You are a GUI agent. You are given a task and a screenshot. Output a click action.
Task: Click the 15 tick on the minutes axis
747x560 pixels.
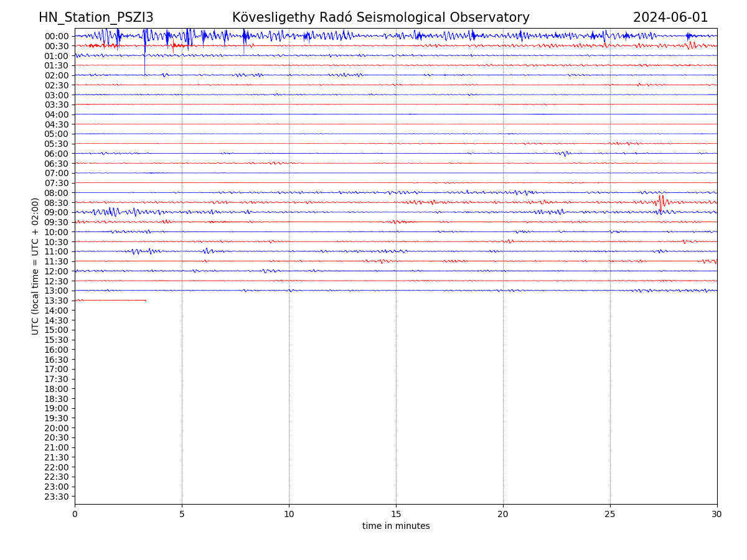[x=396, y=514]
